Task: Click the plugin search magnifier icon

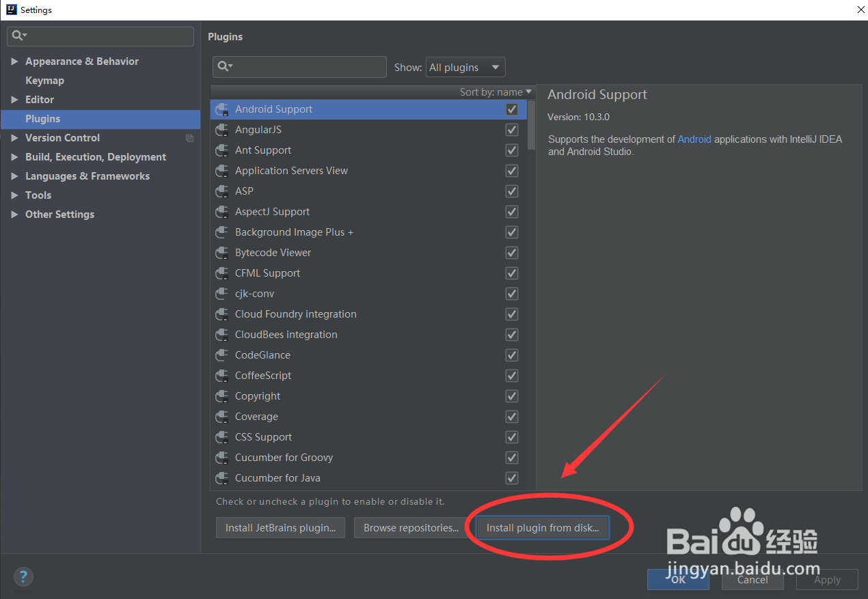Action: pyautogui.click(x=225, y=66)
